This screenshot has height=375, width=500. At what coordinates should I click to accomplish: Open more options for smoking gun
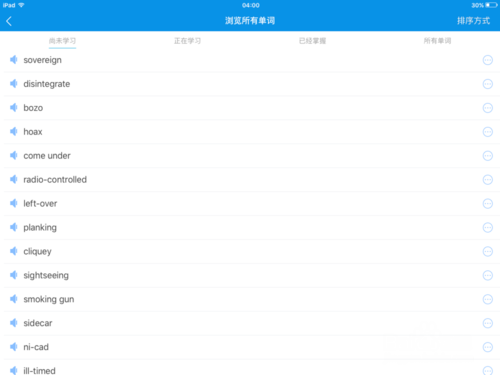[488, 299]
